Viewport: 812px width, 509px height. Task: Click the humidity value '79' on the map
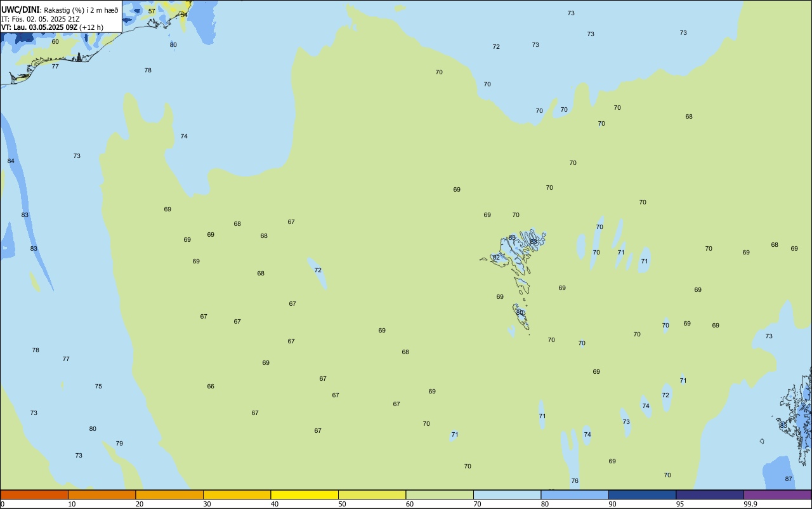(x=119, y=444)
